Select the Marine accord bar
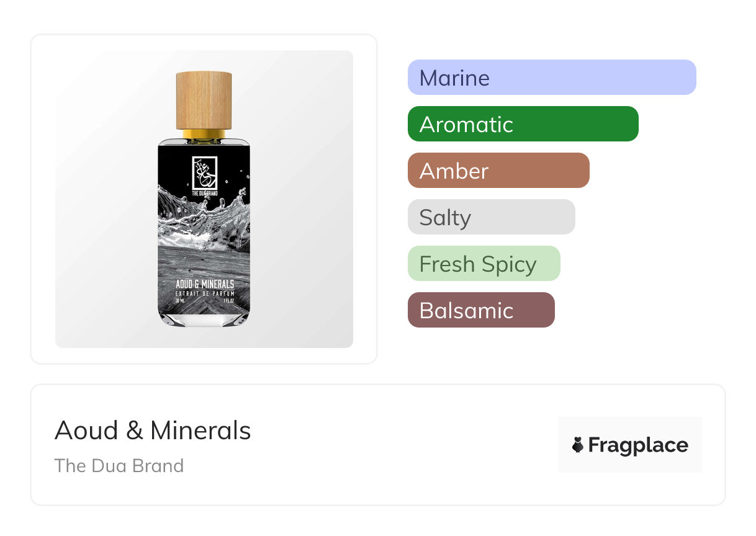 [x=552, y=78]
